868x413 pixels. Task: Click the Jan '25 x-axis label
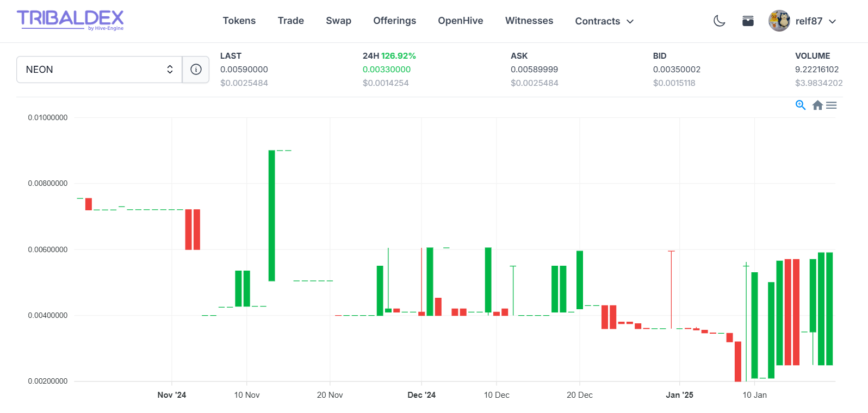[679, 395]
